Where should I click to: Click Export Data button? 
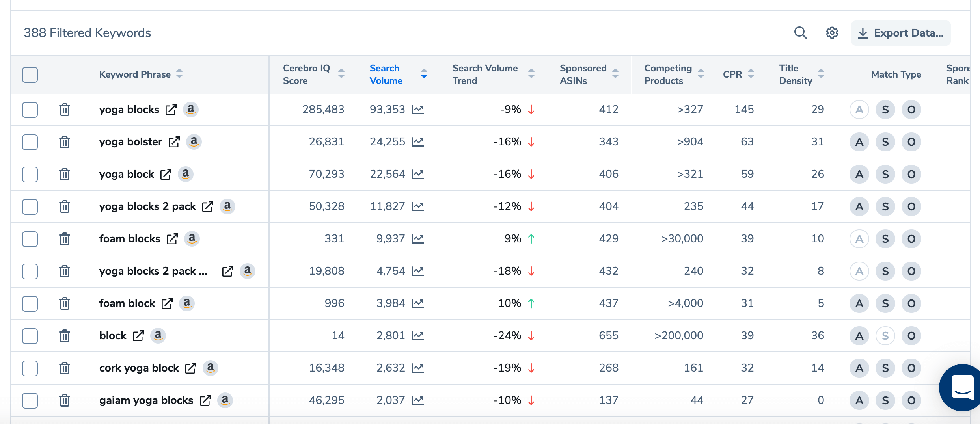point(901,33)
